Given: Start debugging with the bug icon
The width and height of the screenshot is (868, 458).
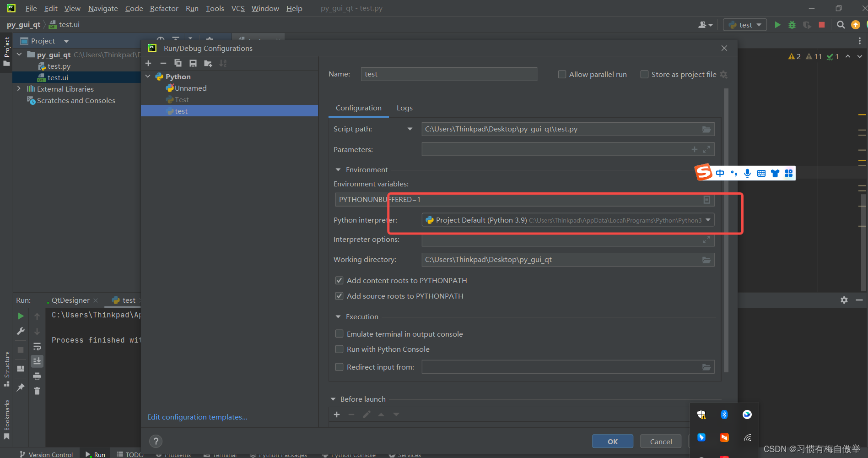Looking at the screenshot, I should tap(792, 25).
